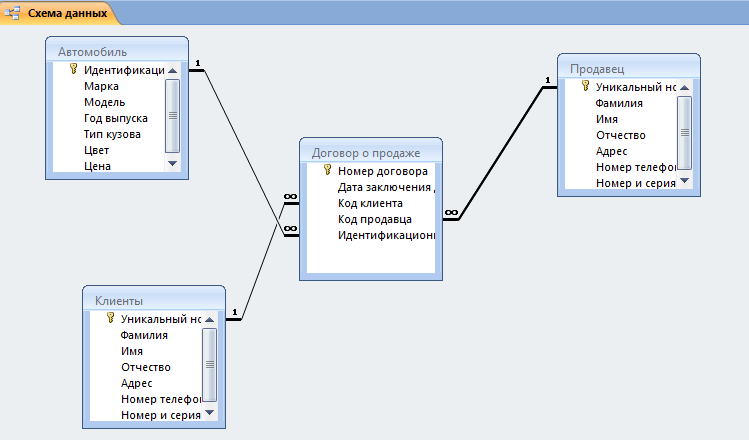Select Фамилия field in Продавец table
This screenshot has width=749, height=440.
pyautogui.click(x=621, y=103)
